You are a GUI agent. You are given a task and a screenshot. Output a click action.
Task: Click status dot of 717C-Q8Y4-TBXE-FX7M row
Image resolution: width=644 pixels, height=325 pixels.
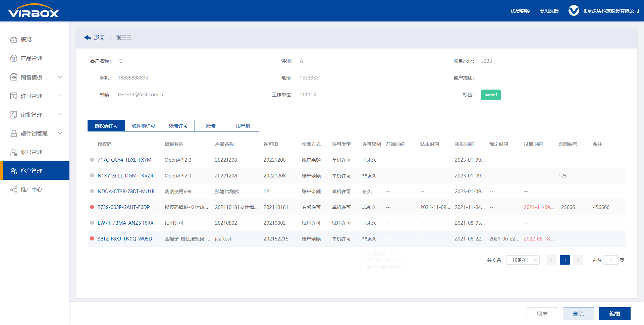92,160
